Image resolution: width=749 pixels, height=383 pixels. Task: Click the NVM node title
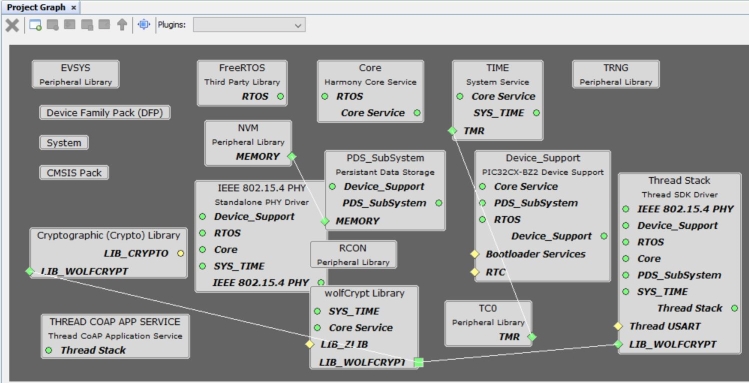click(x=248, y=128)
